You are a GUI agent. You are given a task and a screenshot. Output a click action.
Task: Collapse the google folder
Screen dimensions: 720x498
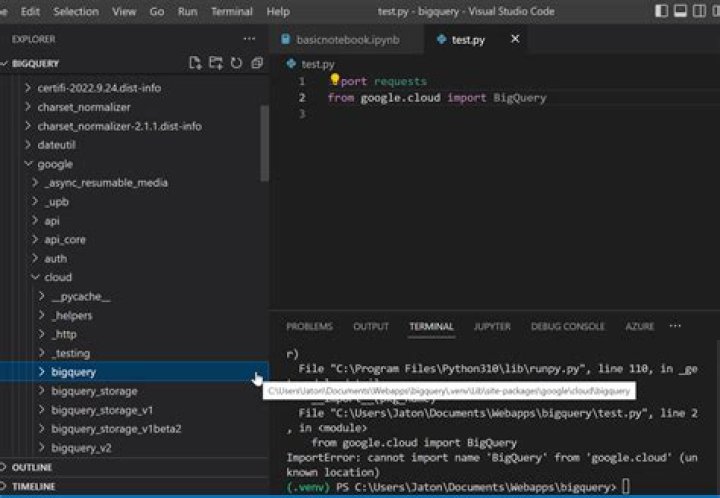pos(133,164)
